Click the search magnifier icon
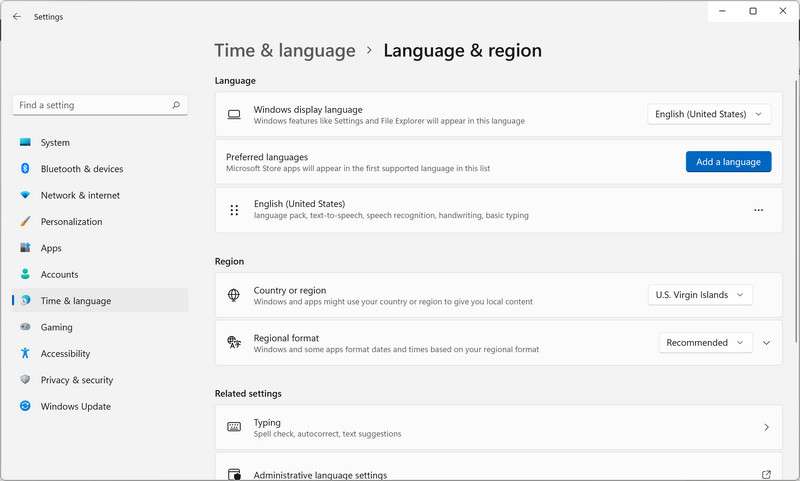The width and height of the screenshot is (800, 481). coord(176,105)
